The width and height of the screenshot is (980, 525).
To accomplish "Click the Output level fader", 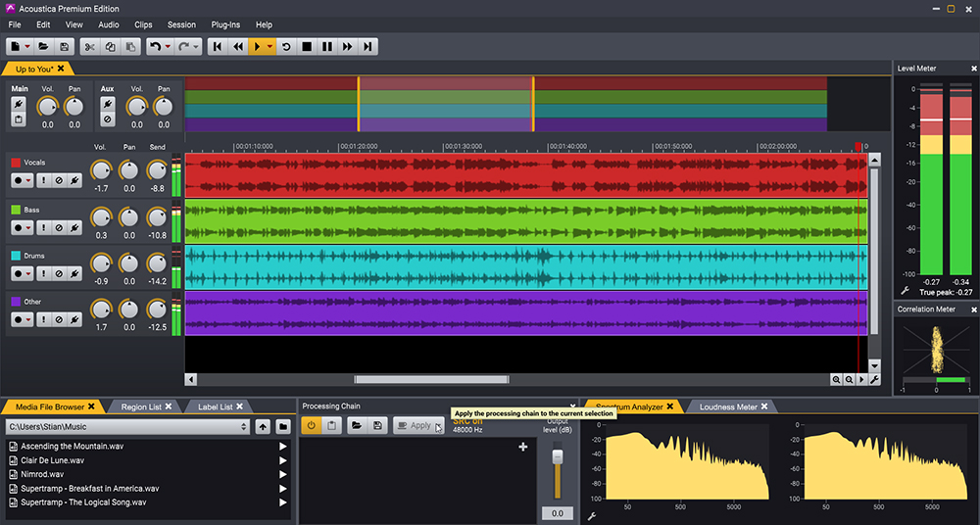I will coord(558,458).
